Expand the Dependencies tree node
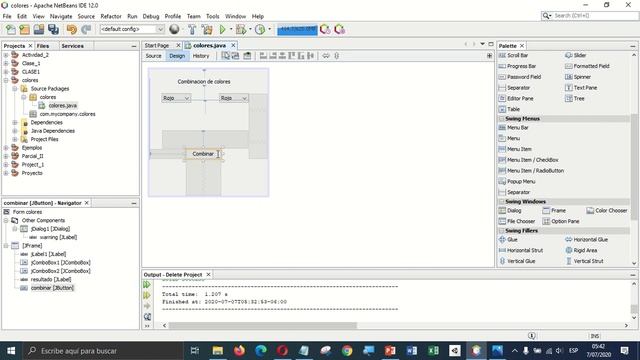The height and width of the screenshot is (360, 640). tap(15, 122)
